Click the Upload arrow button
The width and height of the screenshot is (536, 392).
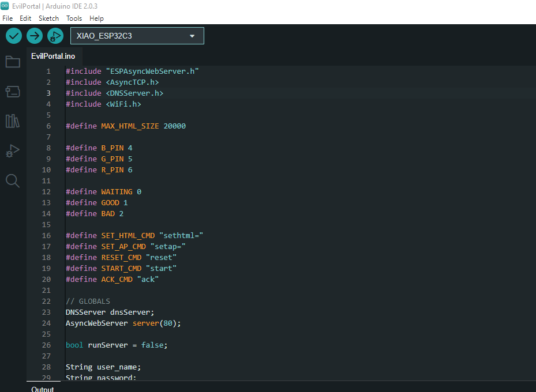[x=35, y=36]
